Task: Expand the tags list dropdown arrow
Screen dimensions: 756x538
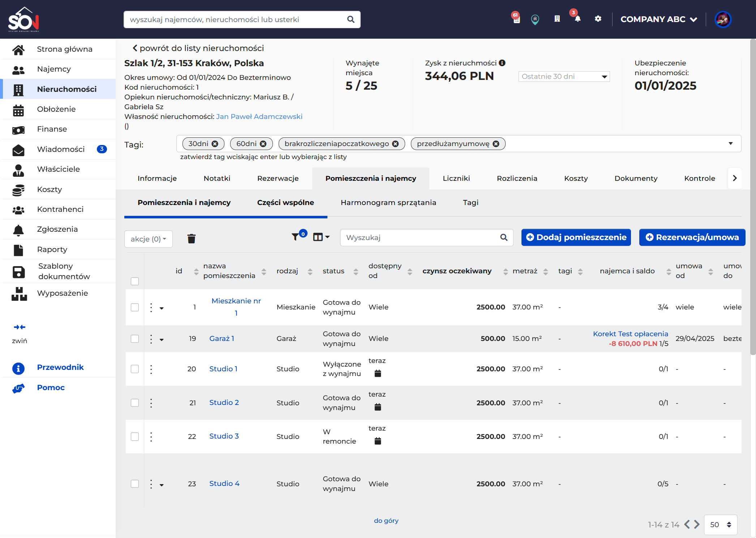Action: [x=731, y=144]
